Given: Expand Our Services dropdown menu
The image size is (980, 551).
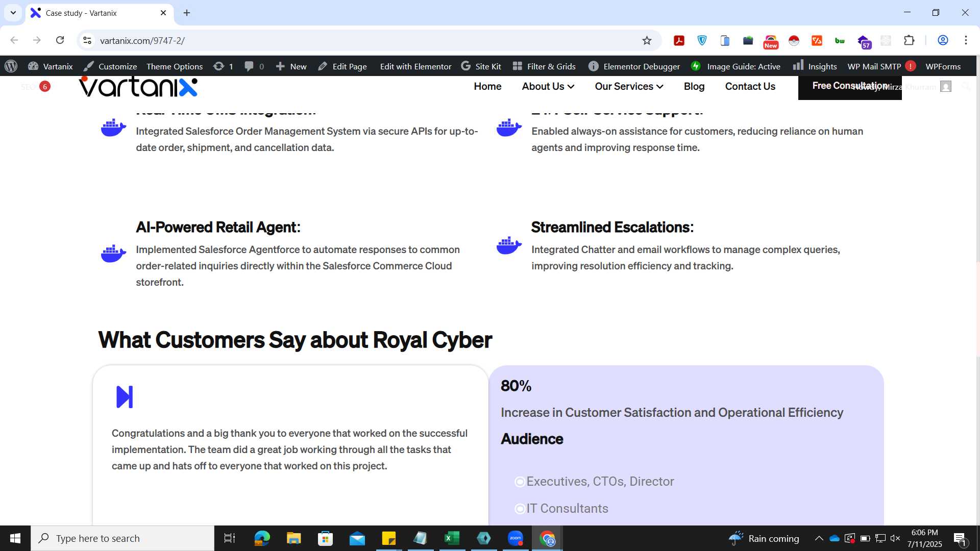Looking at the screenshot, I should 629,86.
